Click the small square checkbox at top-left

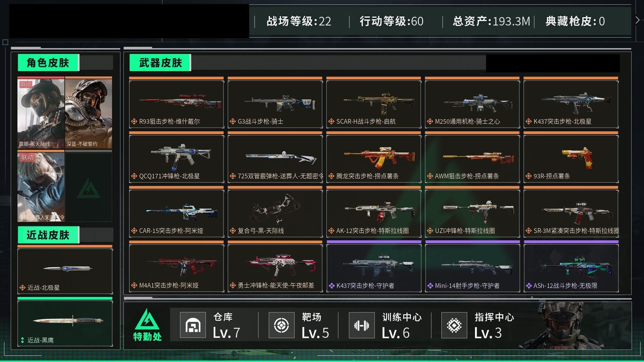click(x=5, y=42)
